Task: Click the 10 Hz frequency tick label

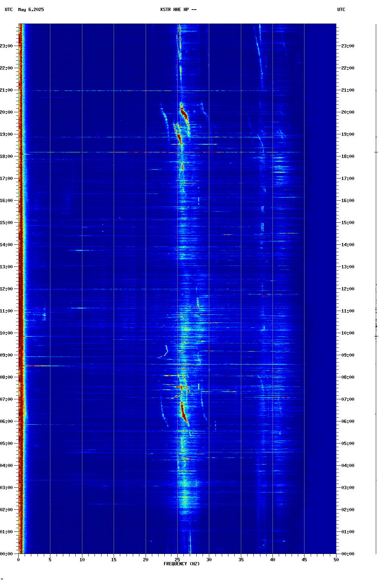Action: (x=82, y=560)
